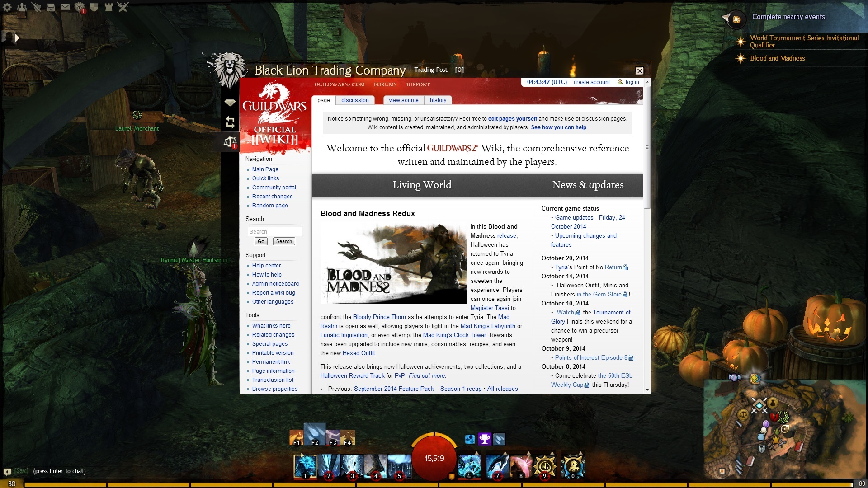Select the Blood and Madness event tracker entry

777,58
